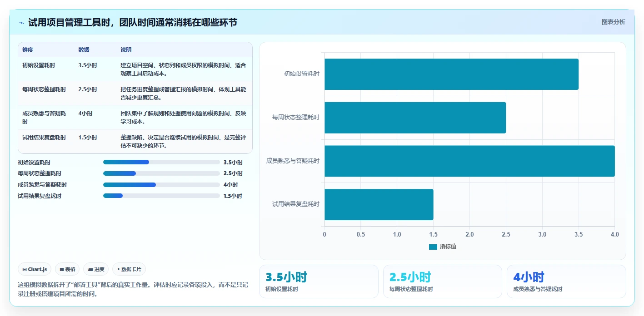Image resolution: width=644 pixels, height=316 pixels.
Task: Click the 每周状态整理耗时 table row label
Action: coord(44,89)
